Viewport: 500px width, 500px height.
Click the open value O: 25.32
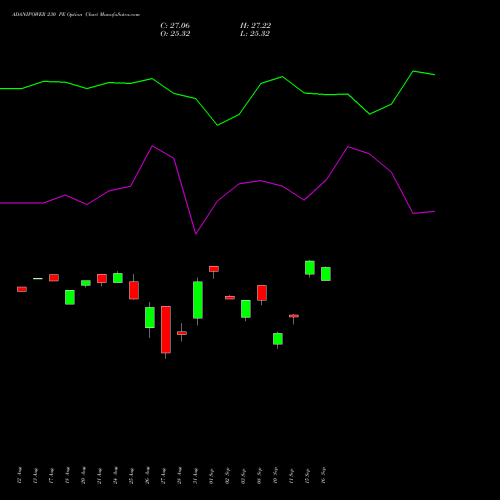click(x=175, y=34)
